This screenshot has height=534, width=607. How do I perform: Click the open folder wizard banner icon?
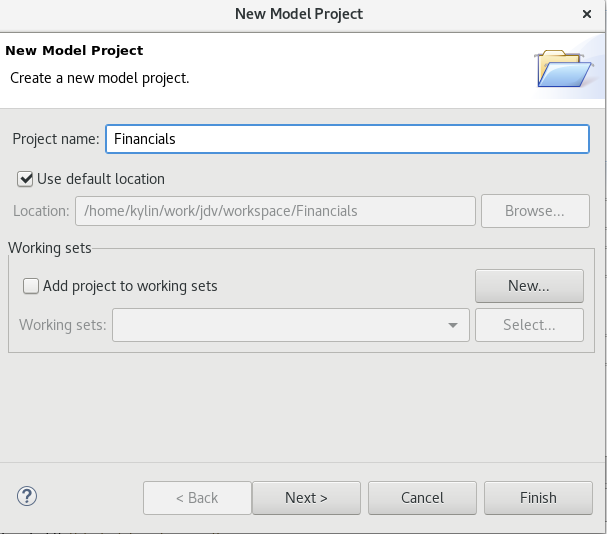click(564, 69)
